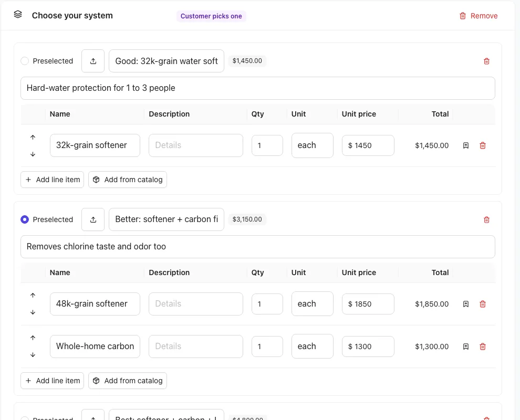
Task: Delete the 32k-grain softener line item
Action: coord(483,145)
